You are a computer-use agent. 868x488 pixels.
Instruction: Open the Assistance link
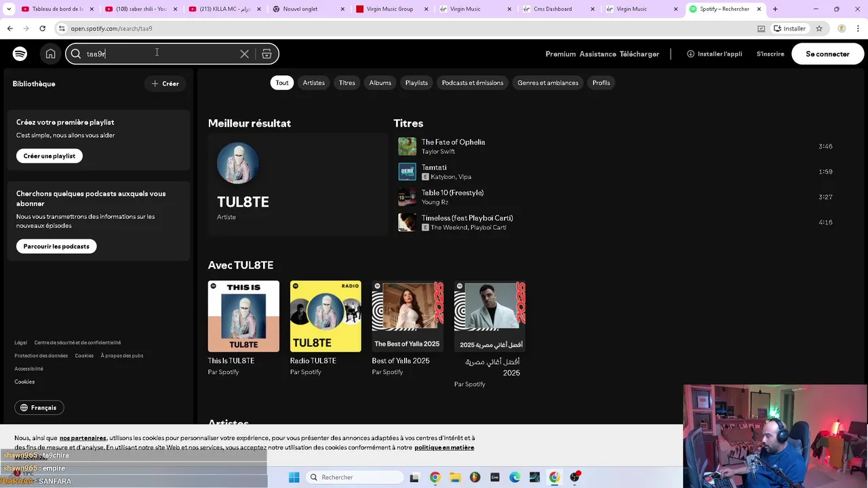pos(597,54)
